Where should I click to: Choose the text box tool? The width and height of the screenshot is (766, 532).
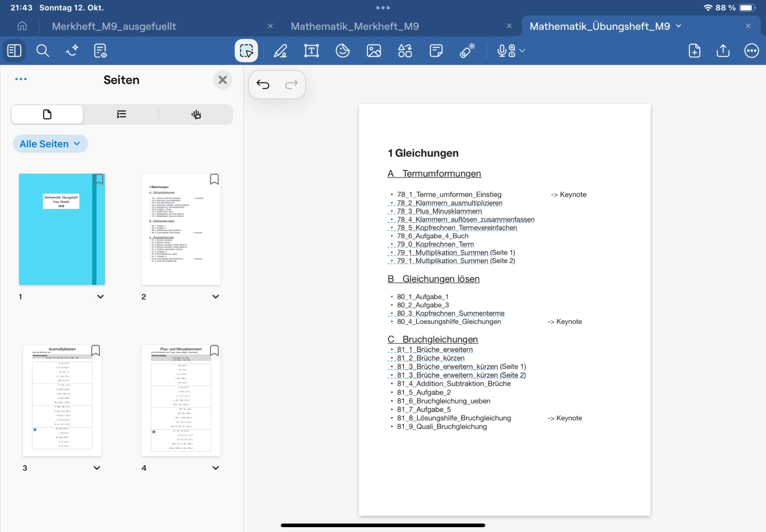click(x=311, y=51)
